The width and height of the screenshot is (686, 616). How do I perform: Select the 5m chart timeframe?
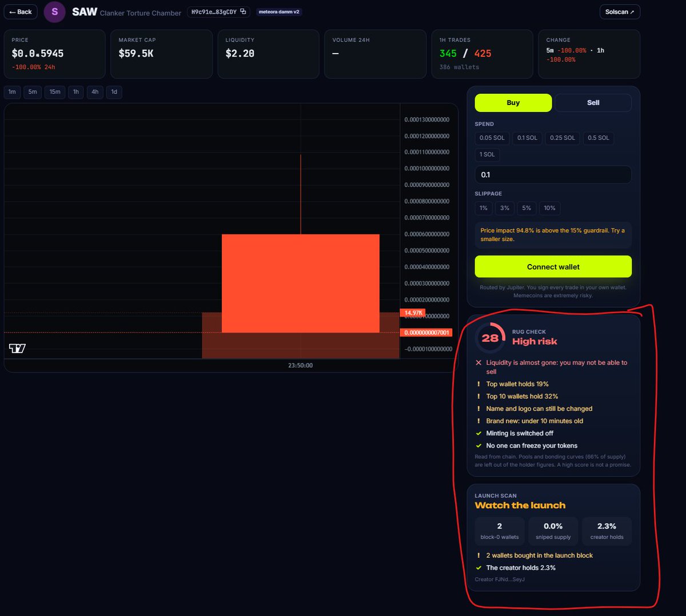(x=33, y=92)
